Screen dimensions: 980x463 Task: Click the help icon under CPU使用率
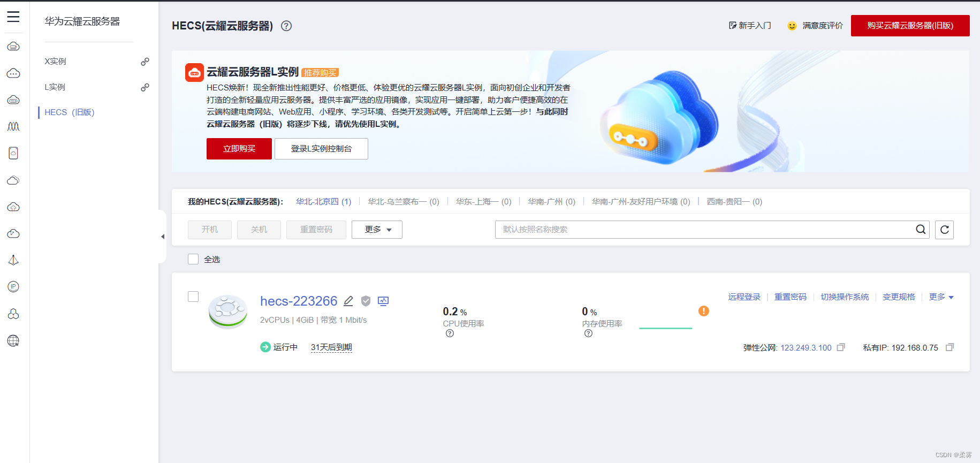pyautogui.click(x=450, y=333)
